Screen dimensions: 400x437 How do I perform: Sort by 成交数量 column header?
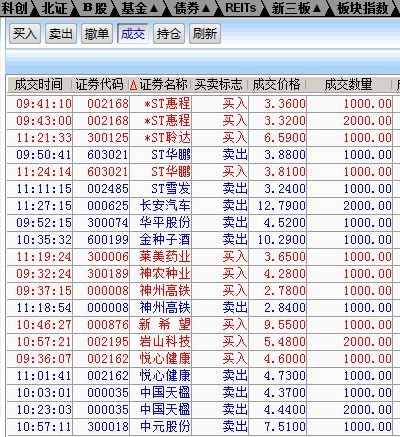(348, 84)
